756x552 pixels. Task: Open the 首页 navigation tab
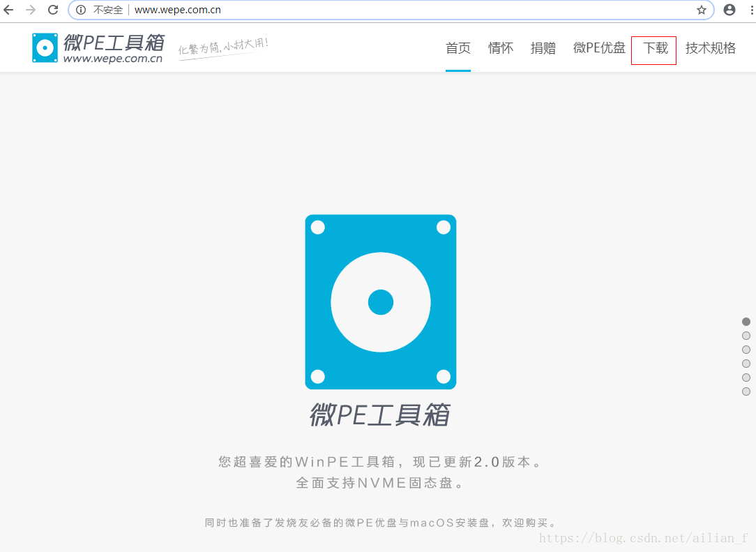click(x=458, y=47)
